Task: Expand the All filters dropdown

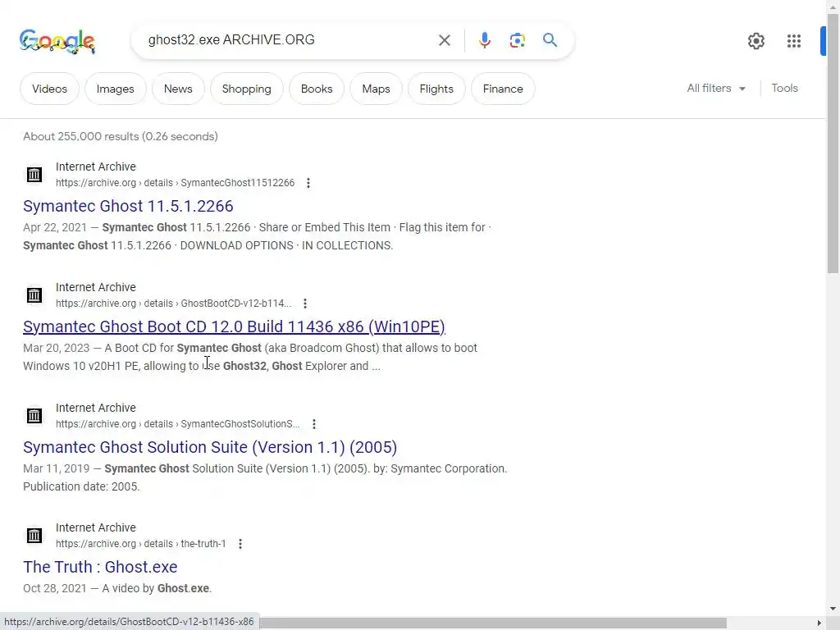Action: tap(716, 89)
